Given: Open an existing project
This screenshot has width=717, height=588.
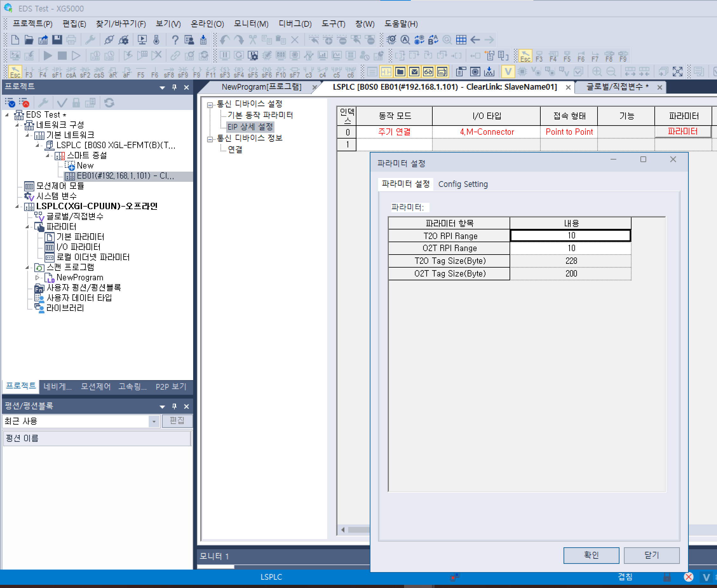Looking at the screenshot, I should pyautogui.click(x=29, y=40).
